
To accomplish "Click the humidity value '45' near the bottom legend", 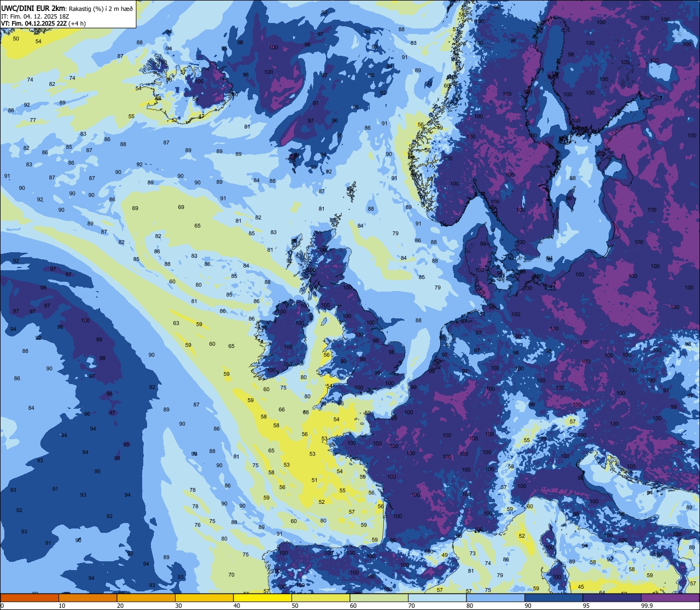I will (x=581, y=587).
